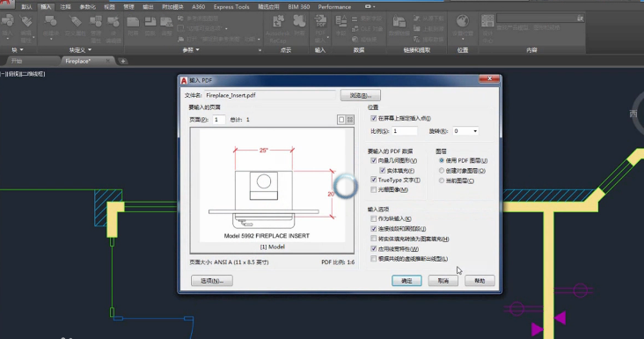Open the 边框可变选项 dropdown
The height and width of the screenshot is (339, 644).
pos(226,29)
